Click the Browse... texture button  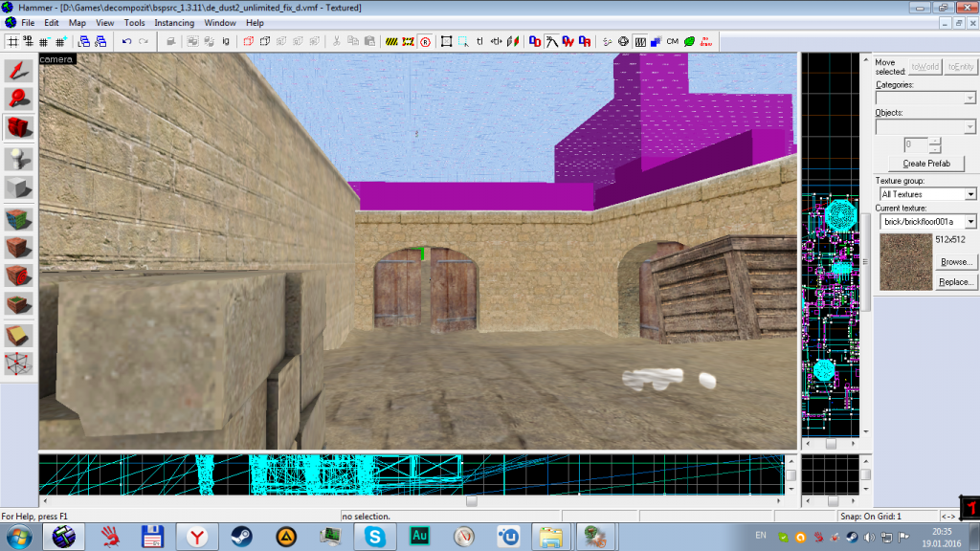tap(955, 261)
